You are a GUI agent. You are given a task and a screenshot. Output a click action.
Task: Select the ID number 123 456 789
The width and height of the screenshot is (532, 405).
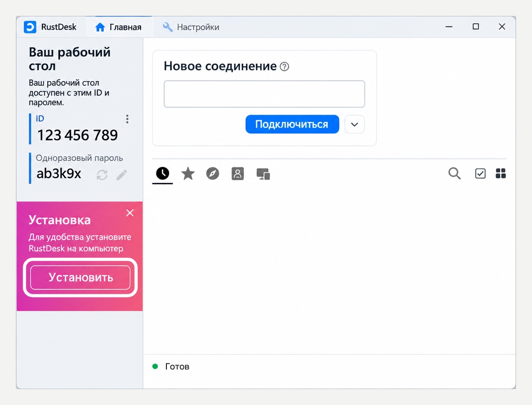(x=77, y=135)
